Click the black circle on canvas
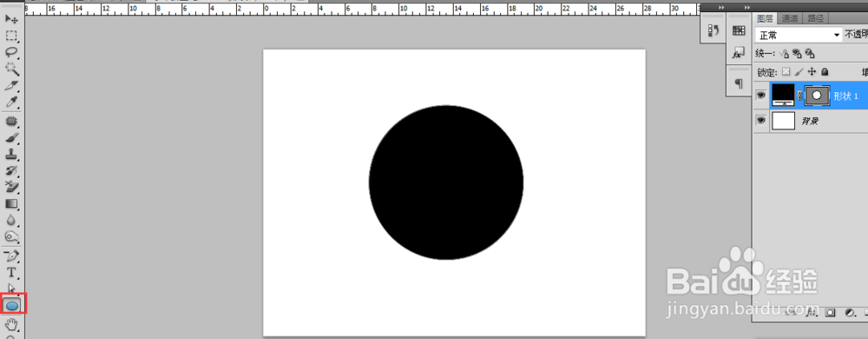Screen dimensions: 868x339 point(446,183)
